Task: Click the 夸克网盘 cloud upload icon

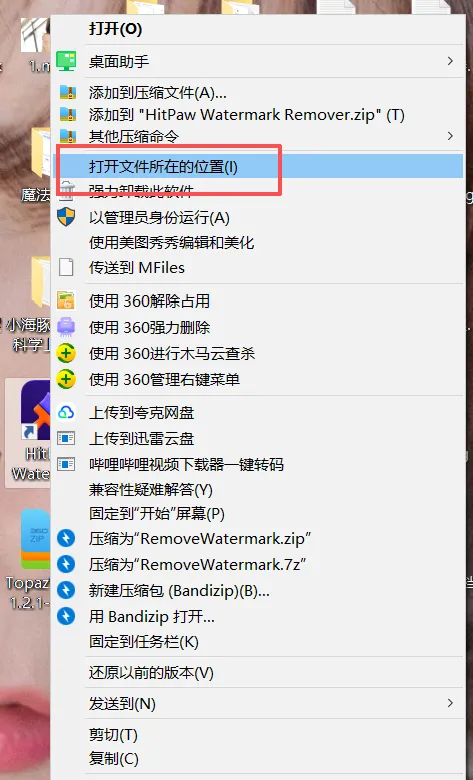Action: [66, 412]
